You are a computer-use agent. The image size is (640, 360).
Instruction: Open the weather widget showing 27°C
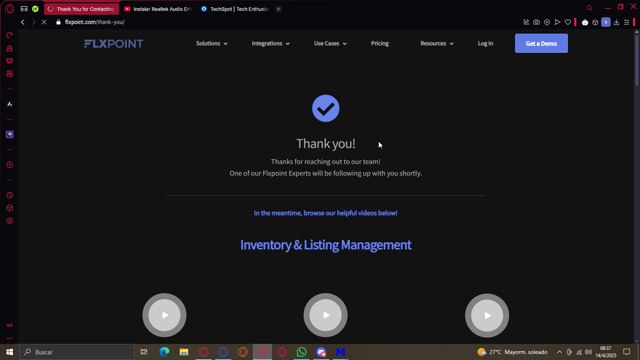512,352
